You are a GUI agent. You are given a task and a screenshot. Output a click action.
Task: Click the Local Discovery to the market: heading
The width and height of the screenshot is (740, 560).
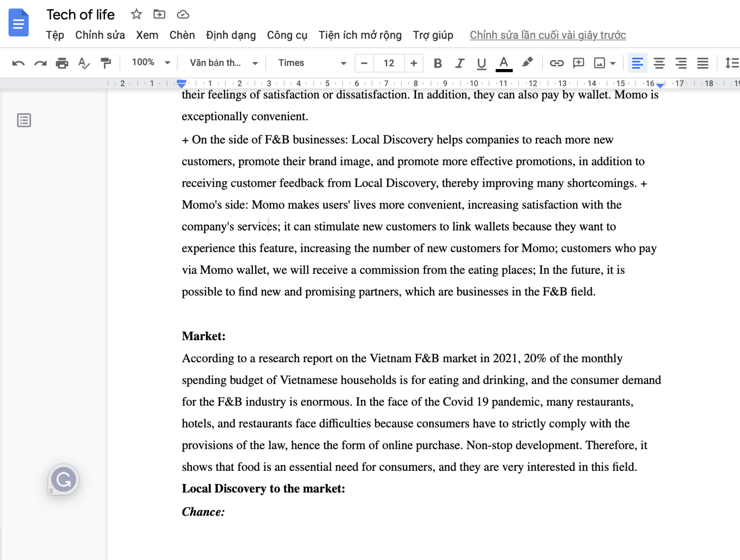click(263, 489)
